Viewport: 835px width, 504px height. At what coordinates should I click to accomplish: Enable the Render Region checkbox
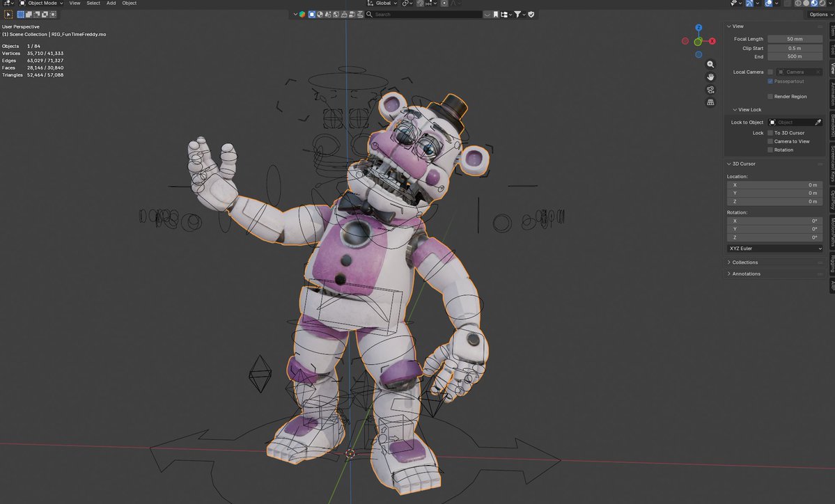tap(770, 96)
